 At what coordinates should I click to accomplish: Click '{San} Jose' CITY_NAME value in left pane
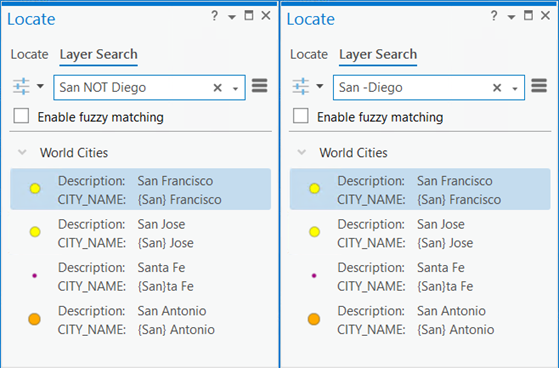[166, 243]
